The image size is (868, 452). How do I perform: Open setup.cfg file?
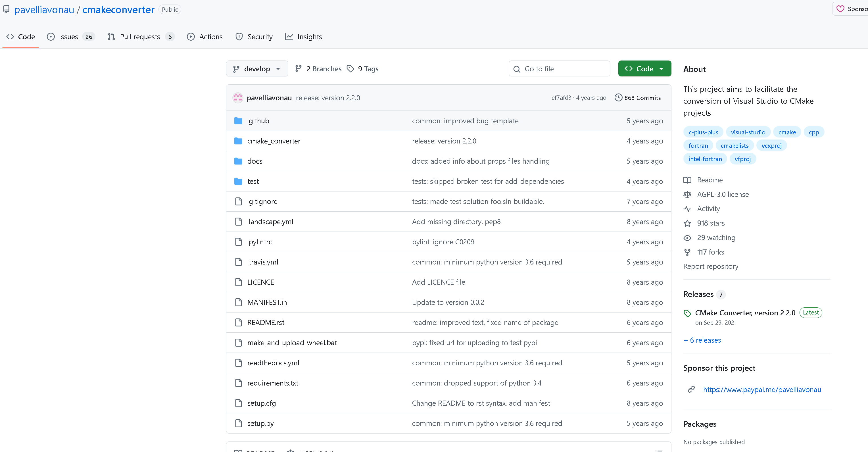tap(261, 403)
